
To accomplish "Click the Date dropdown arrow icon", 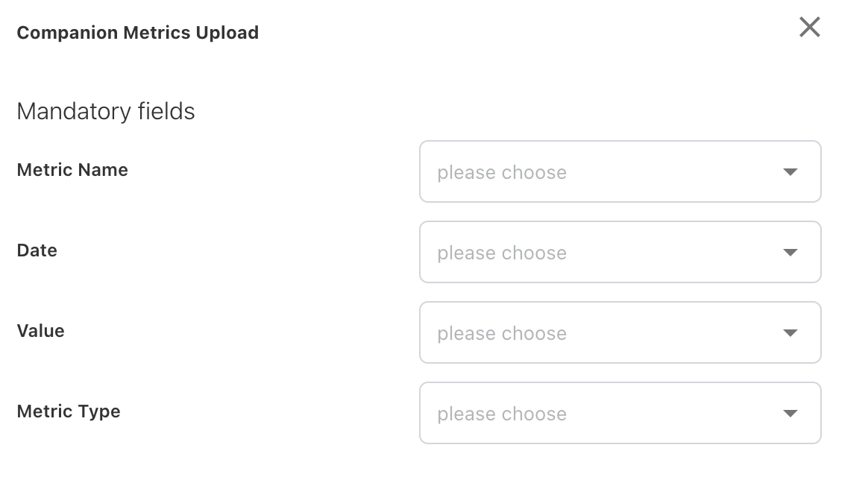I will click(x=790, y=253).
